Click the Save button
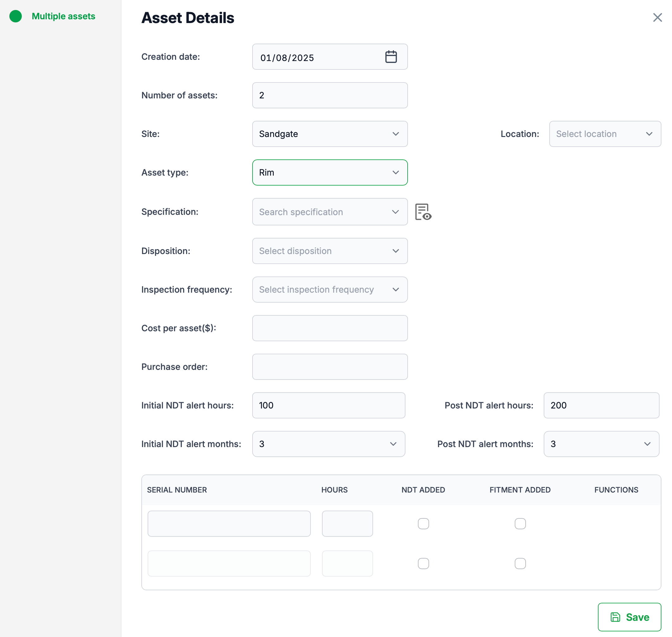Viewport: 672px width, 637px height. pyautogui.click(x=629, y=617)
